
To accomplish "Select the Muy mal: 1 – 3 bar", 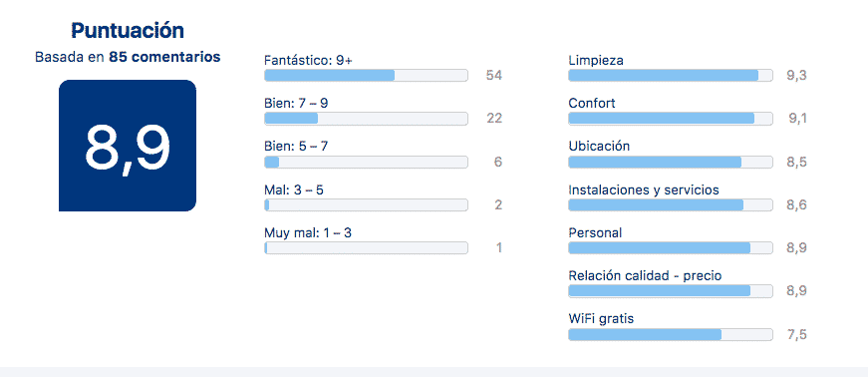I will click(366, 247).
